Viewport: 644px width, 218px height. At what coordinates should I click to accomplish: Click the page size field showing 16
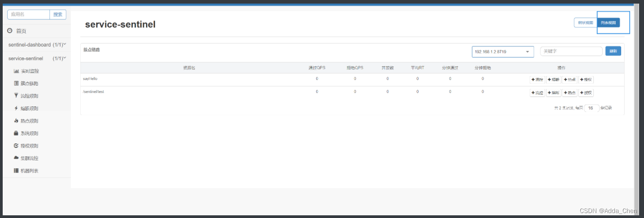[x=591, y=108]
